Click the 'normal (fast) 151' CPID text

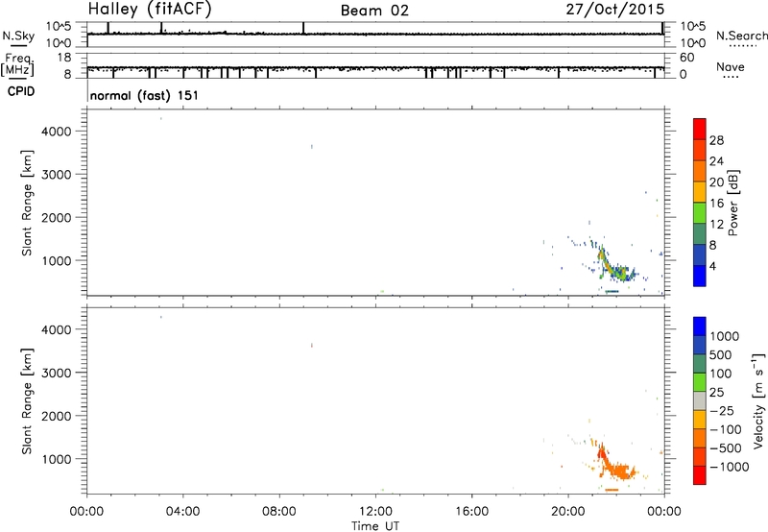(145, 95)
